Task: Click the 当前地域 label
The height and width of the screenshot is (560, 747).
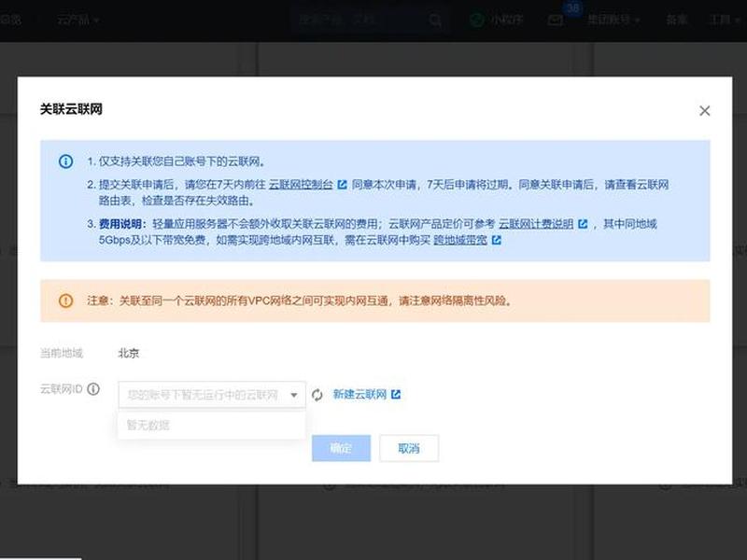Action: tap(62, 354)
